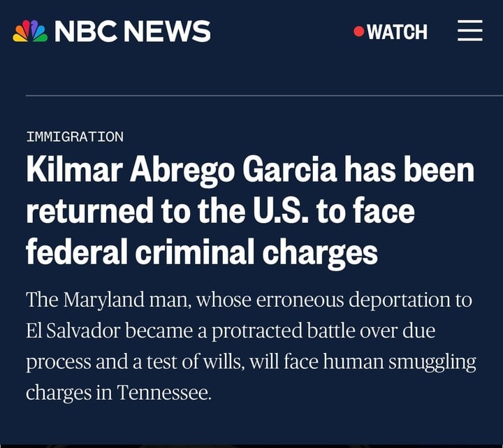
Task: Click the word "Tennessee" in the summary
Action: pos(164,392)
